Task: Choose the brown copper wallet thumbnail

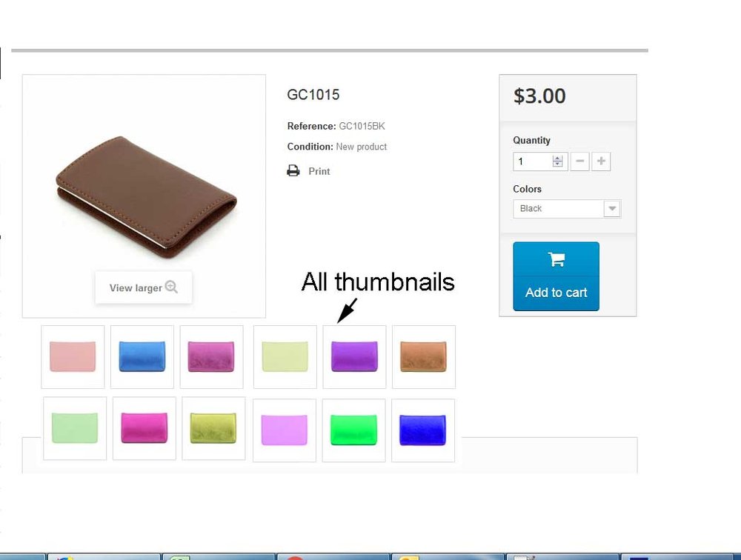Action: pyautogui.click(x=424, y=357)
